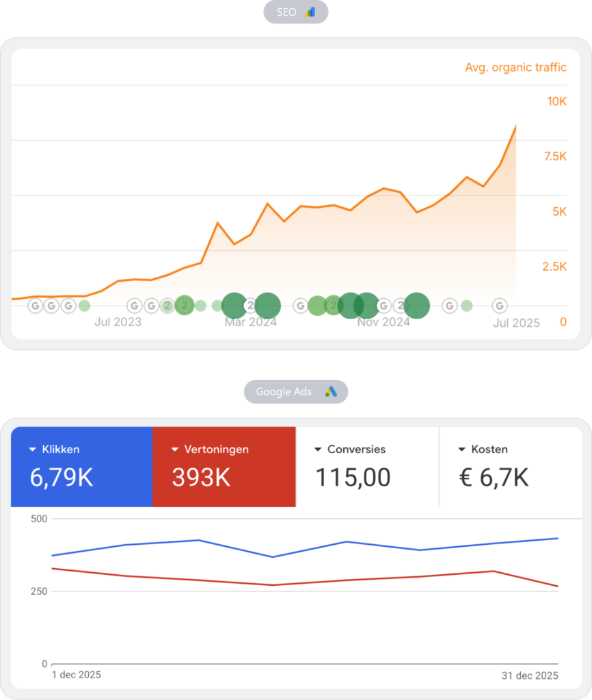Click the Google Ads logo icon

(x=331, y=392)
